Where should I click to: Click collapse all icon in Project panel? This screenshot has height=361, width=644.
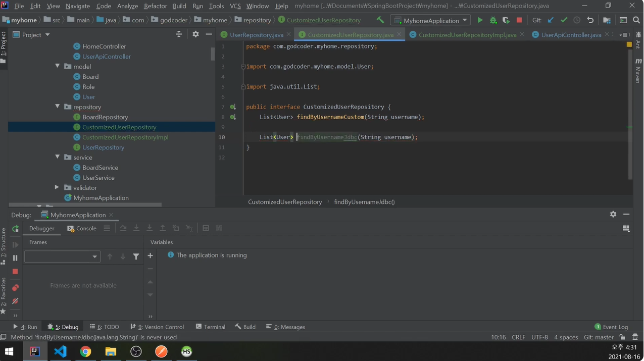pyautogui.click(x=178, y=34)
